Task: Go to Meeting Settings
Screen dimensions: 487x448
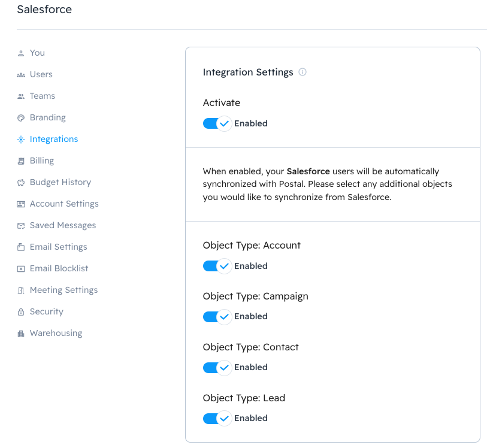Action: tap(63, 290)
